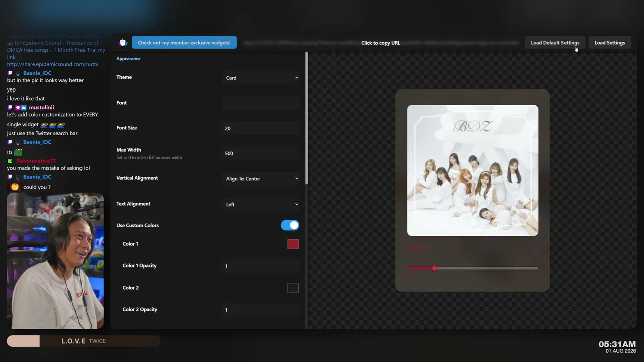Image resolution: width=644 pixels, height=362 pixels.
Task: Open the red Color 1 swatch
Action: coord(293,244)
